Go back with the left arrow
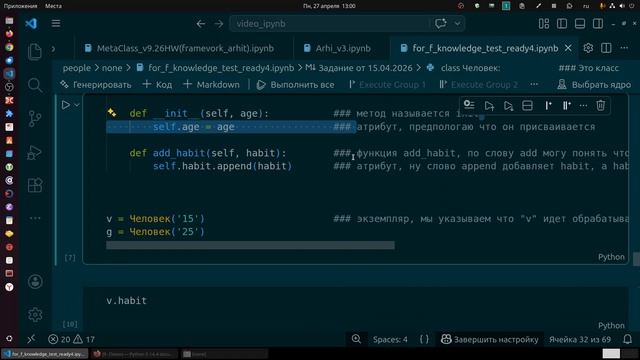Image resolution: width=640 pixels, height=360 pixels. point(200,24)
